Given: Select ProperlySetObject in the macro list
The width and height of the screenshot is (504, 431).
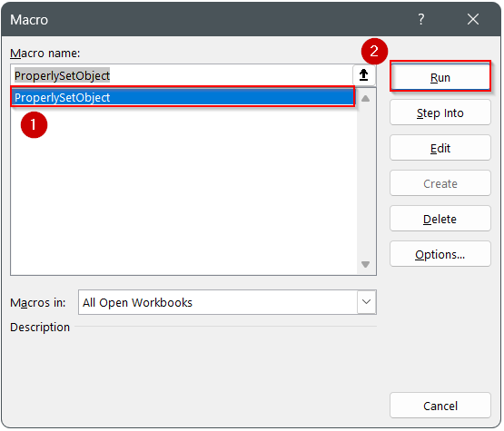Looking at the screenshot, I should tap(183, 97).
